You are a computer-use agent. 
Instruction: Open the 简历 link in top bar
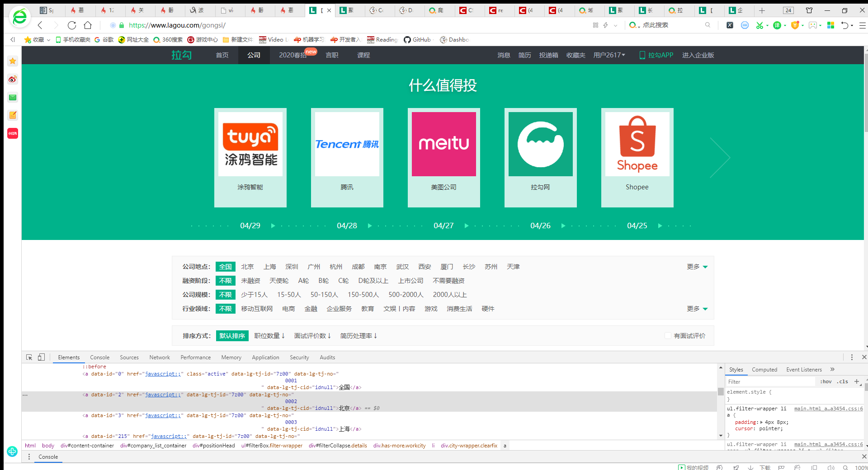[524, 55]
